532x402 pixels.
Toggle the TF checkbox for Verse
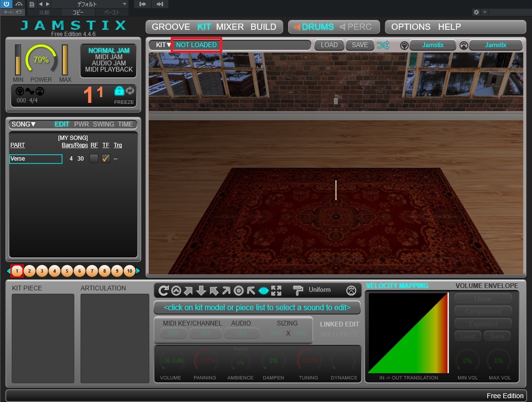(106, 159)
